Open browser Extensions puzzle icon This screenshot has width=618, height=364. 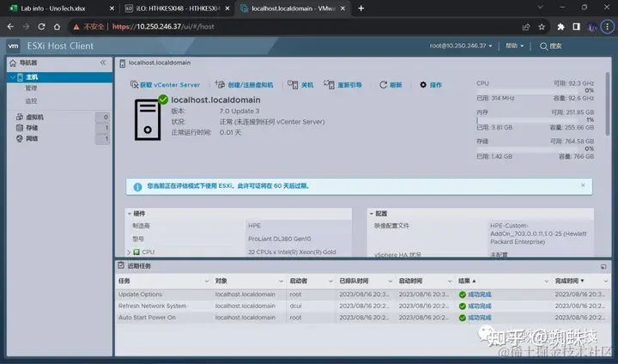pyautogui.click(x=560, y=27)
